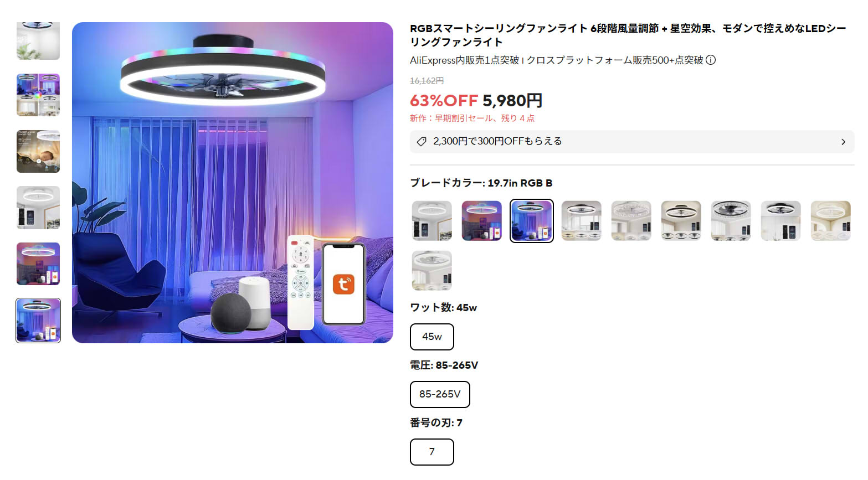Select the highlighted 19.7in RGB B blue variant

click(532, 221)
